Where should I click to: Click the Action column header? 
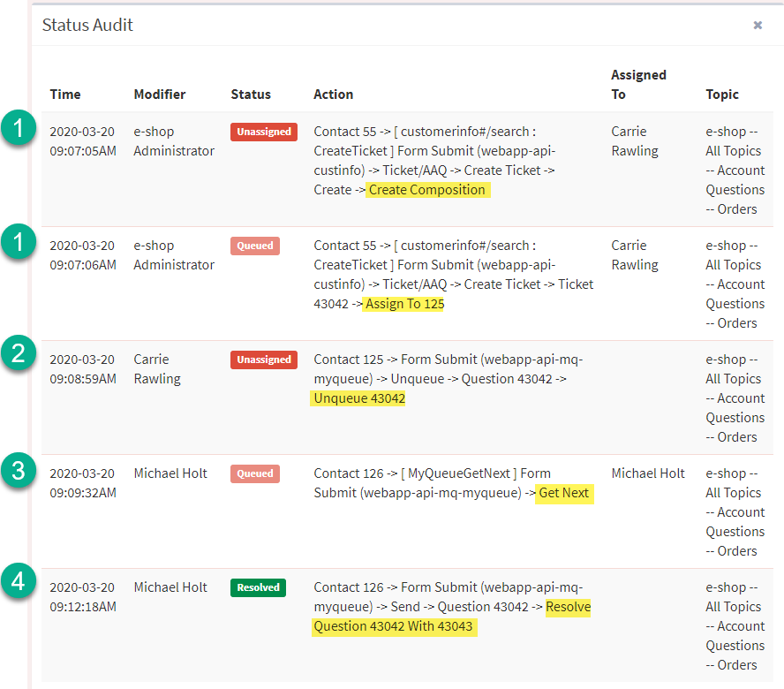coord(333,94)
